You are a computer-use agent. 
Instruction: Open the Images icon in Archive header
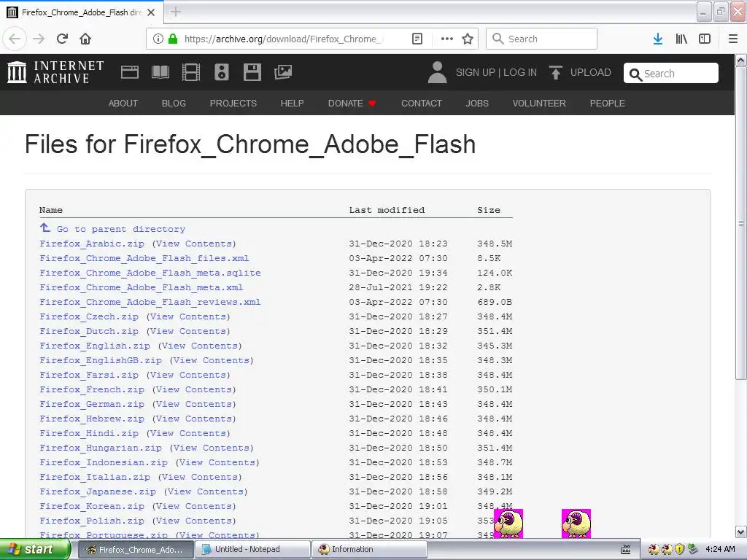[283, 72]
